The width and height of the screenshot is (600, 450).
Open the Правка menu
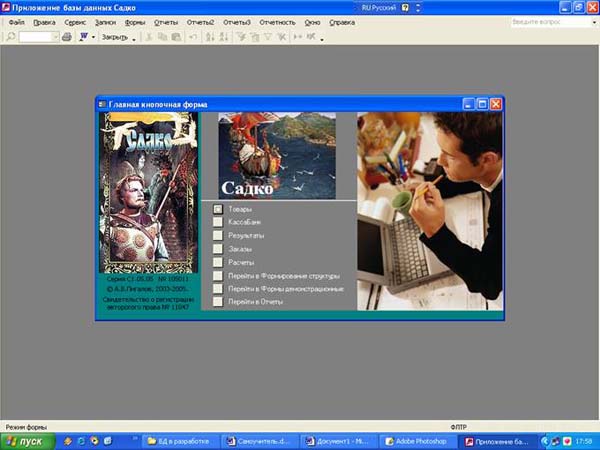(x=44, y=22)
